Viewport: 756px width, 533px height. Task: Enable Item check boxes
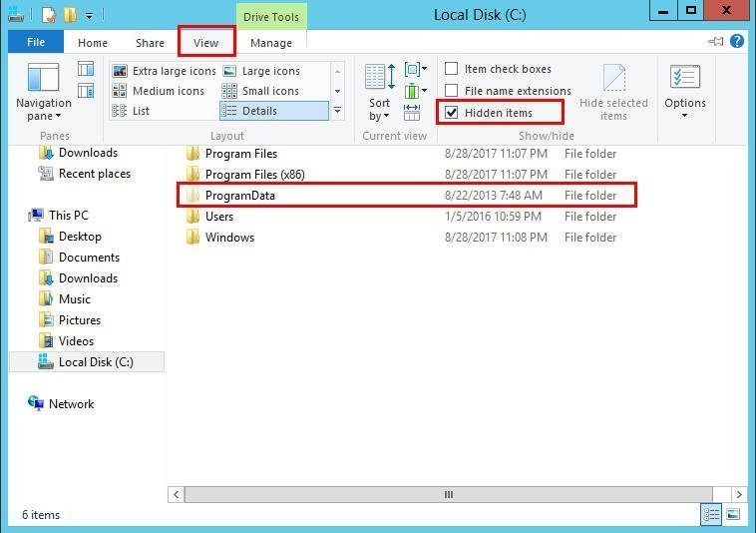[x=498, y=69]
